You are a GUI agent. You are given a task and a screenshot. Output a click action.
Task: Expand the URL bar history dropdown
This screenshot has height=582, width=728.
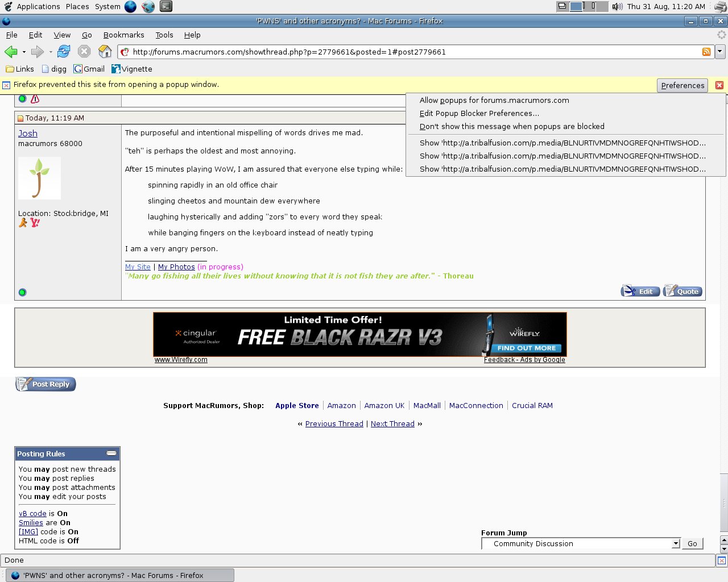point(720,52)
